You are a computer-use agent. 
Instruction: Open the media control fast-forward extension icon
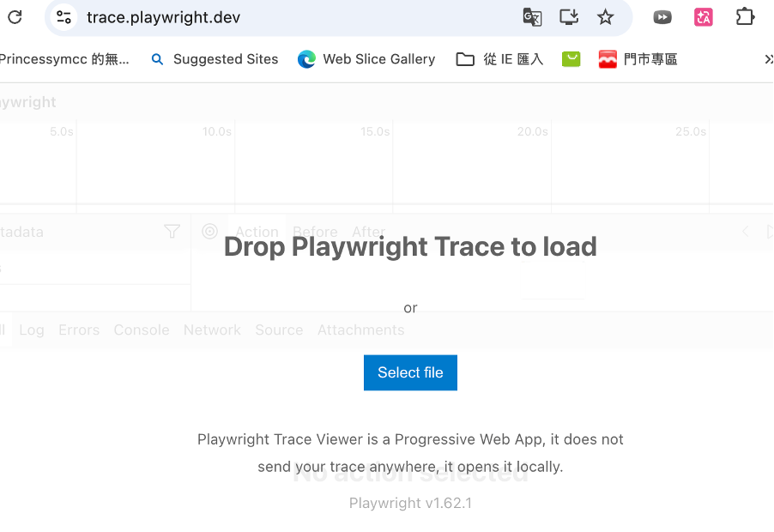click(x=662, y=17)
